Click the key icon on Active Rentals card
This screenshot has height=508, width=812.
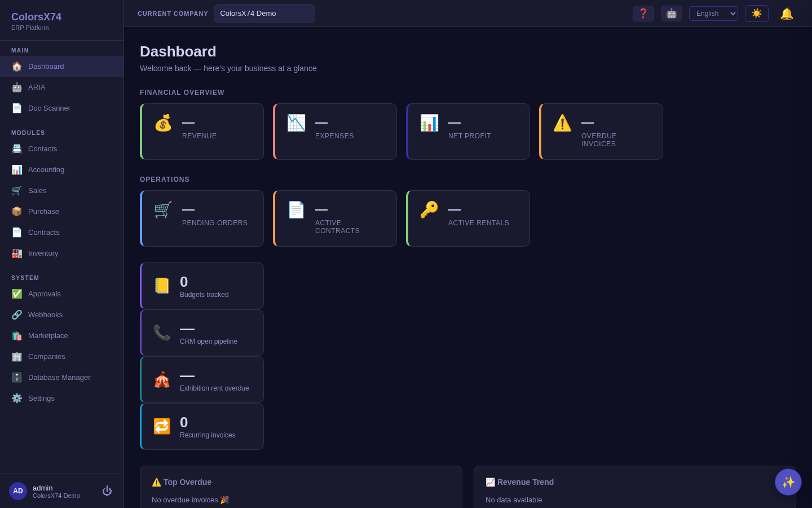point(429,210)
